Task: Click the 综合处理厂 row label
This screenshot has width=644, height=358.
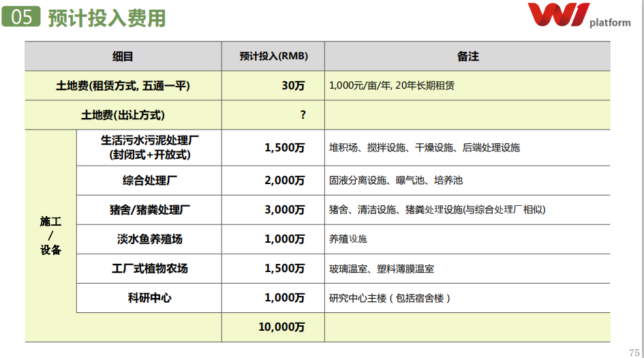Action: pyautogui.click(x=149, y=181)
